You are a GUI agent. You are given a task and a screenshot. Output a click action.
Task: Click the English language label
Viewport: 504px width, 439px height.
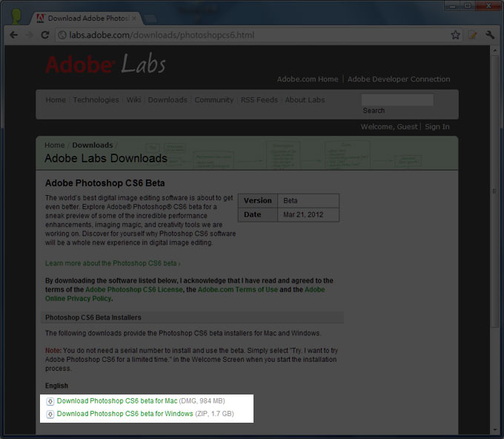click(x=56, y=386)
